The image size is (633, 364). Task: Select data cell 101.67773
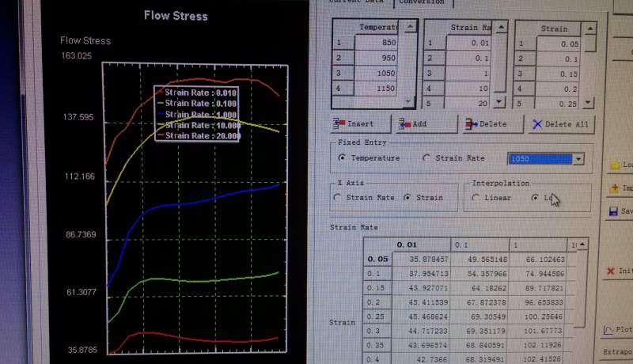pos(537,331)
